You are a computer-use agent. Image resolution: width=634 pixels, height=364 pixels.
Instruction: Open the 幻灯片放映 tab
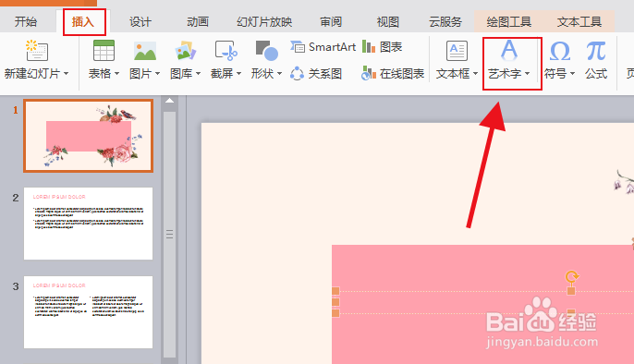(264, 22)
